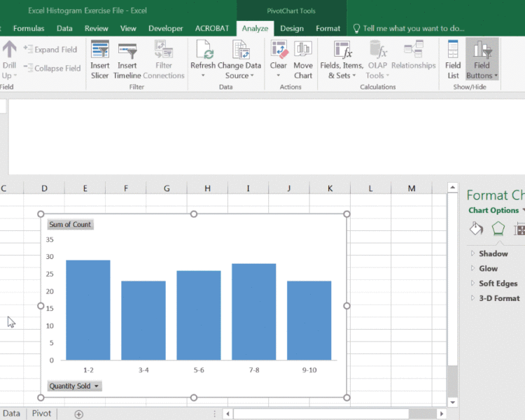
Task: Open the Fill & Line paint bucket icon
Action: [x=476, y=228]
